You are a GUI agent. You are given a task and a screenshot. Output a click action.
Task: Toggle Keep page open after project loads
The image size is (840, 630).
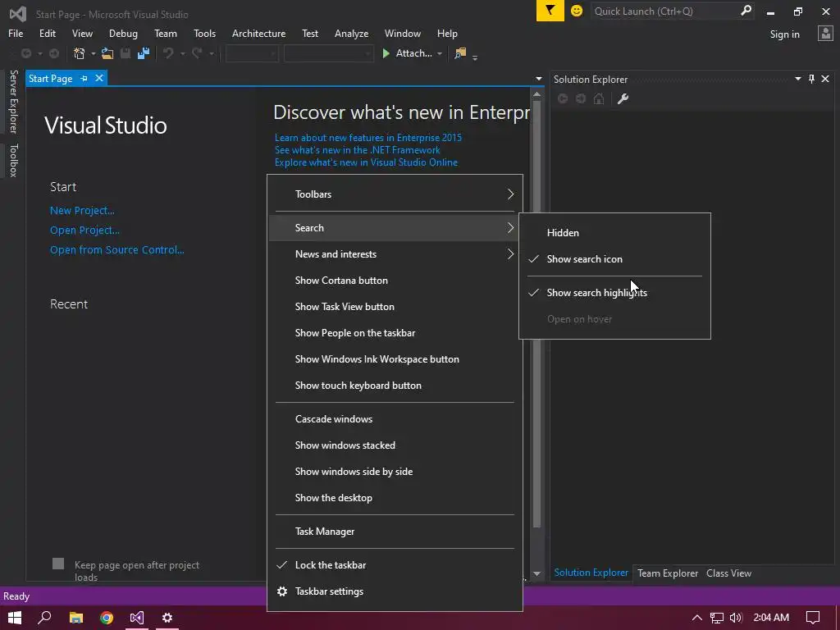click(x=58, y=564)
